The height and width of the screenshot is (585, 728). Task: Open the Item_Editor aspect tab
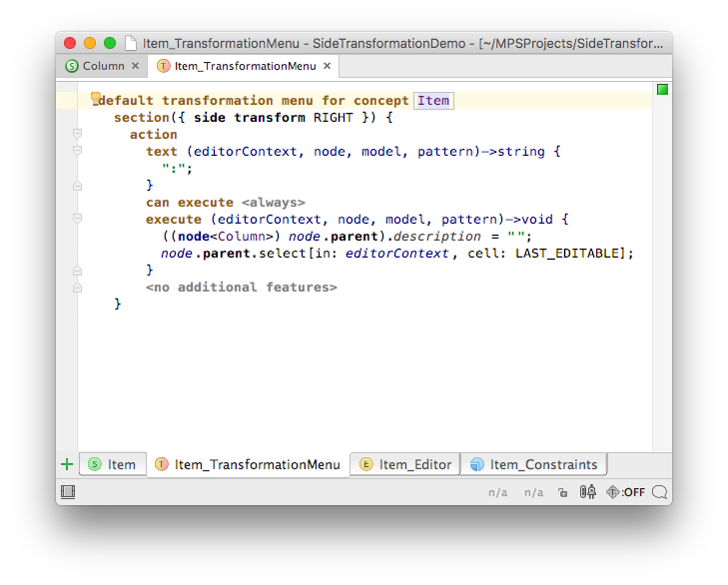coord(405,464)
